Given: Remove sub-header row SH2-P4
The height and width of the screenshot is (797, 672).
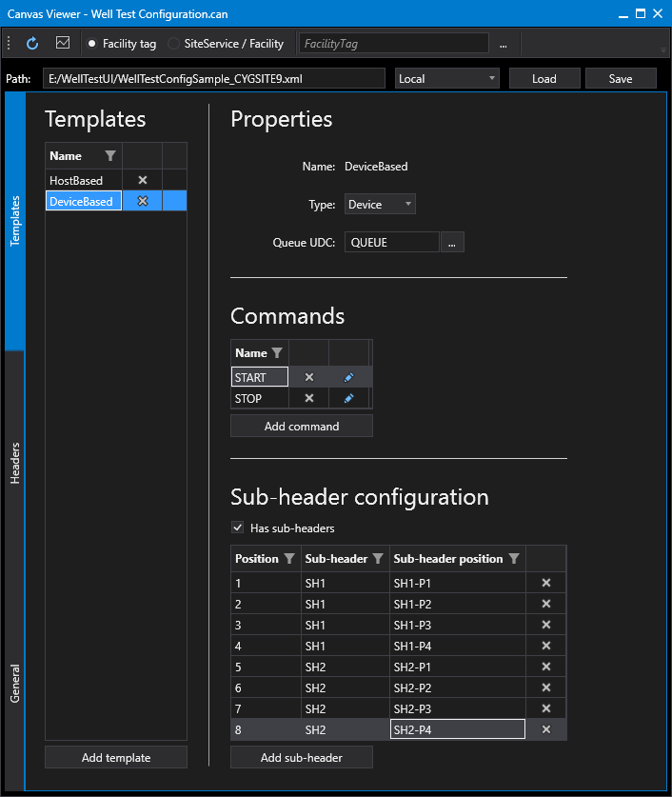Looking at the screenshot, I should pos(546,728).
